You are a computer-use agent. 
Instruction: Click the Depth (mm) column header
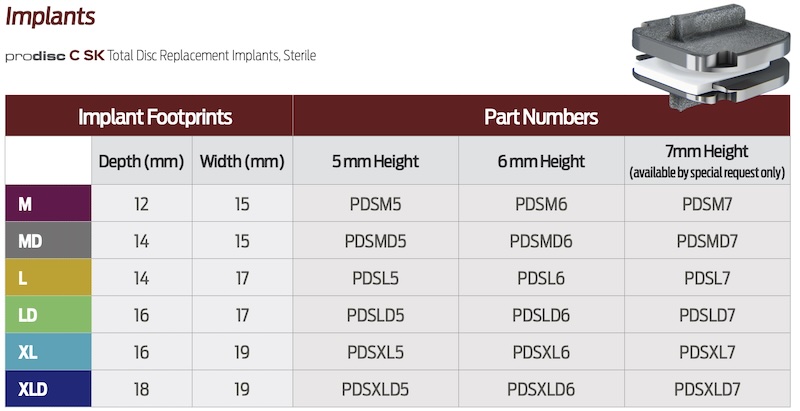(141, 161)
